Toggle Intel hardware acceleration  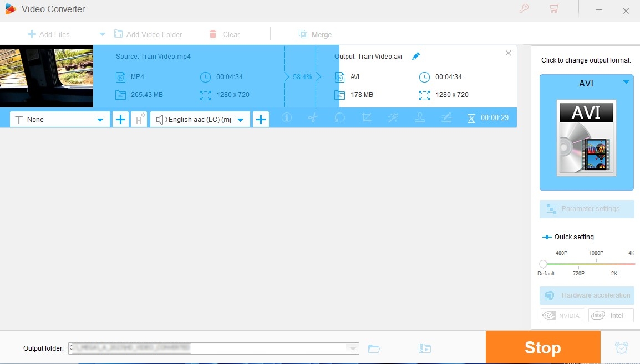[611, 315]
